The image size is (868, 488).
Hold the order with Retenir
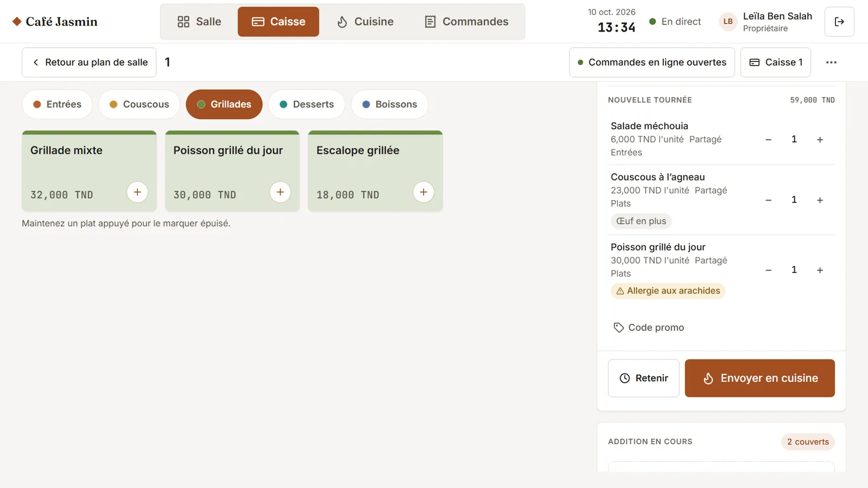tap(643, 378)
